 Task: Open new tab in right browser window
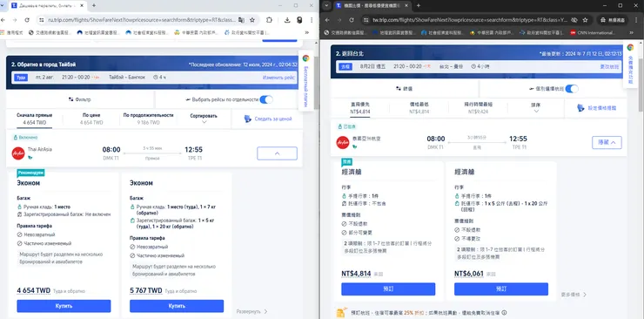click(419, 5)
